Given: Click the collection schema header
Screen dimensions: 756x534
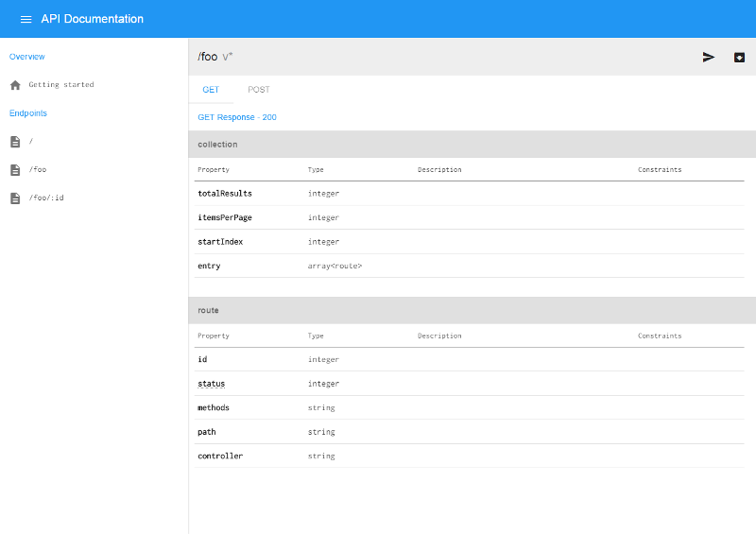Looking at the screenshot, I should click(x=217, y=145).
